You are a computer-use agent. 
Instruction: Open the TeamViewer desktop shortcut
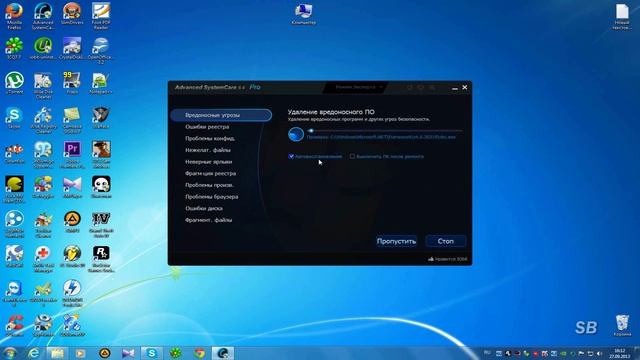[x=14, y=293]
